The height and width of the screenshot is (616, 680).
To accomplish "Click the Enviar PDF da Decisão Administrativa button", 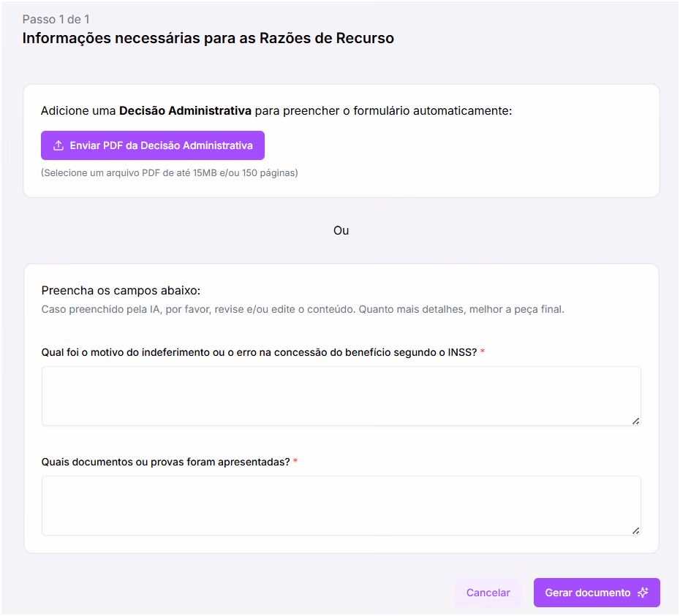I will (153, 145).
